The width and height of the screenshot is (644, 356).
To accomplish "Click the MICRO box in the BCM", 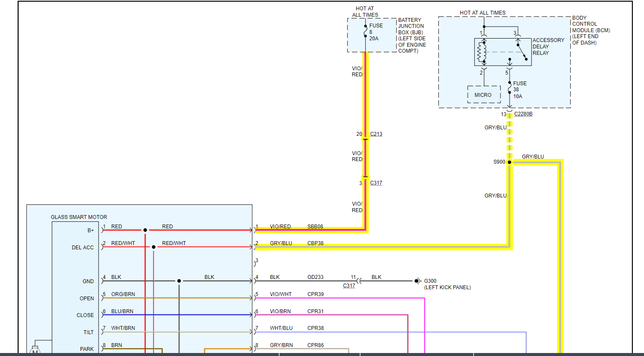I will 483,95.
